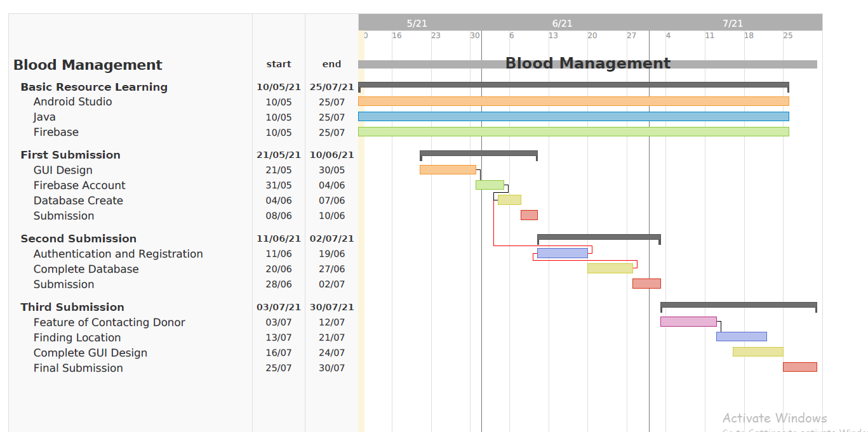Select the Authentication and Registration row
The height and width of the screenshot is (432, 868).
118,253
